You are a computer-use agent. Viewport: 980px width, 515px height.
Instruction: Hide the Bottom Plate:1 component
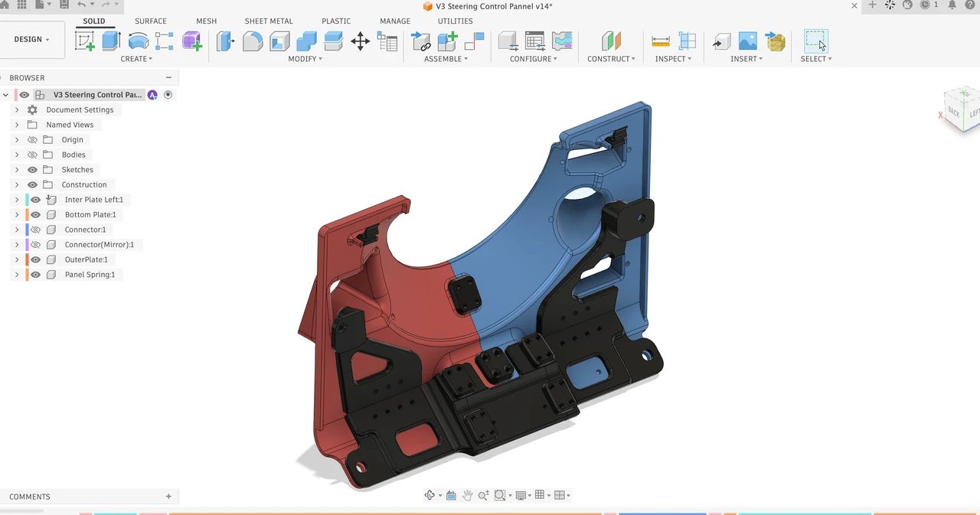(35, 214)
